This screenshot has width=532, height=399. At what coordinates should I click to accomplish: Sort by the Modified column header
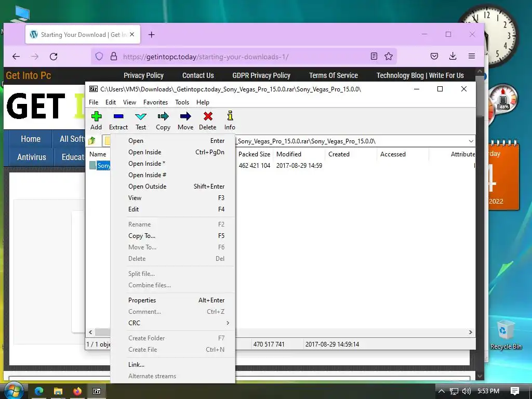point(299,154)
